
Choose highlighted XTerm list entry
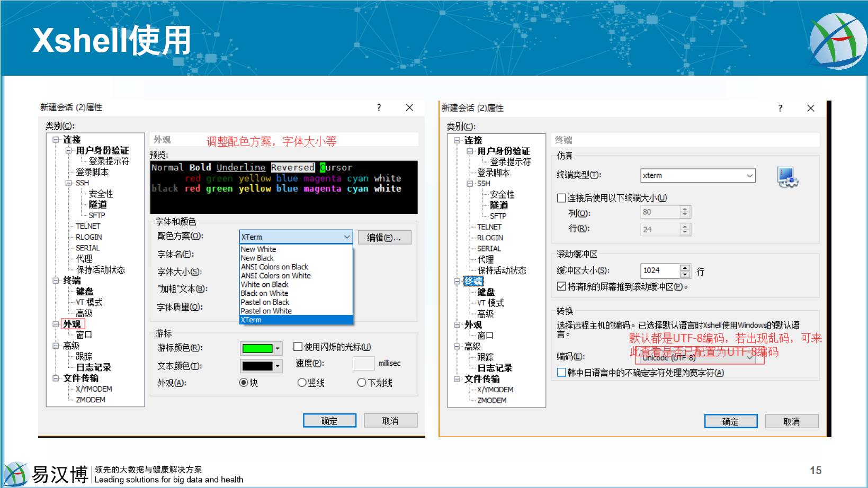coord(296,320)
